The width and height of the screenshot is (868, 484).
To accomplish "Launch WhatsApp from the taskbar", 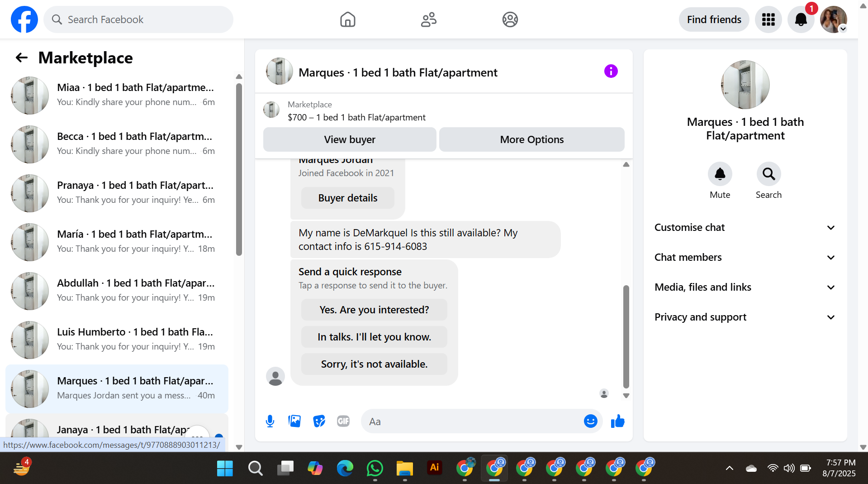I will pos(375,468).
